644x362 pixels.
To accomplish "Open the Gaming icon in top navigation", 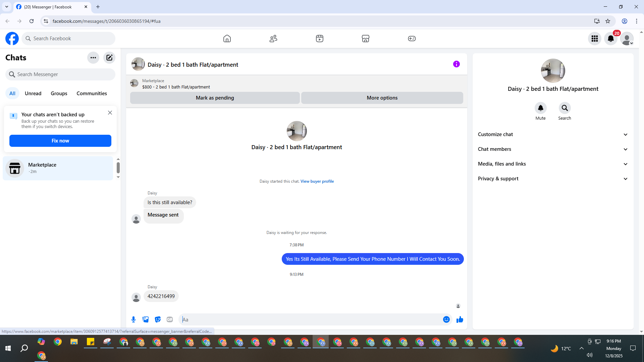I will tap(412, 39).
